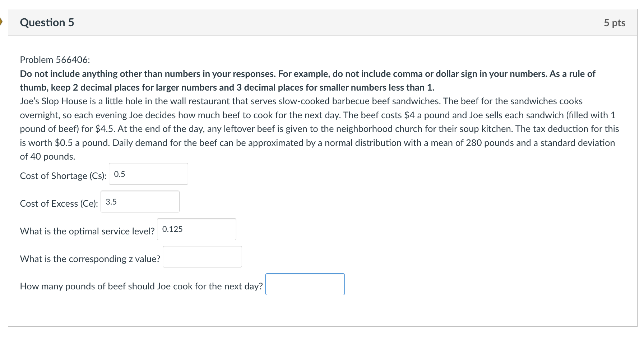Click the corresponding z value input
Image resolution: width=644 pixels, height=339 pixels.
tap(202, 257)
